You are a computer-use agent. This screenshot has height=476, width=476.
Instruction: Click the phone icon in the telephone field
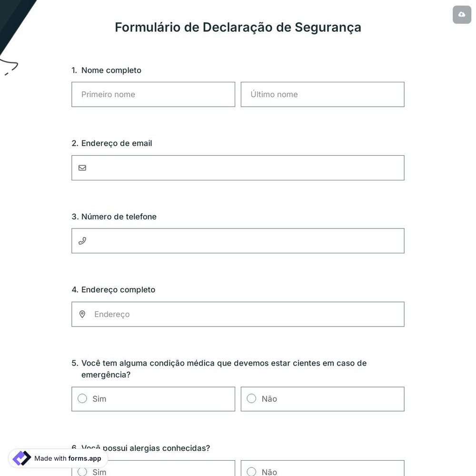pyautogui.click(x=82, y=240)
